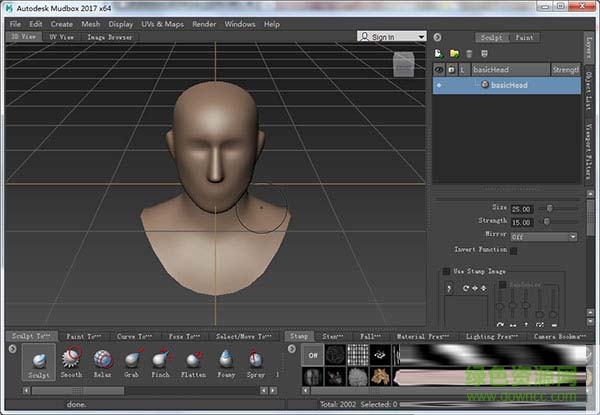Open the Mirror dropdown

point(543,237)
